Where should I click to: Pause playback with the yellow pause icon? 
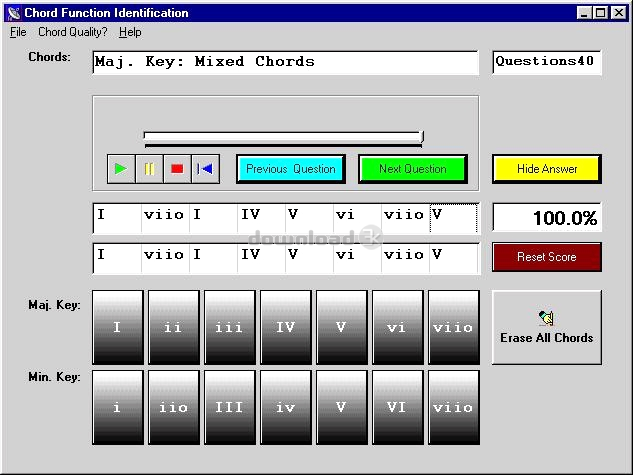(149, 169)
